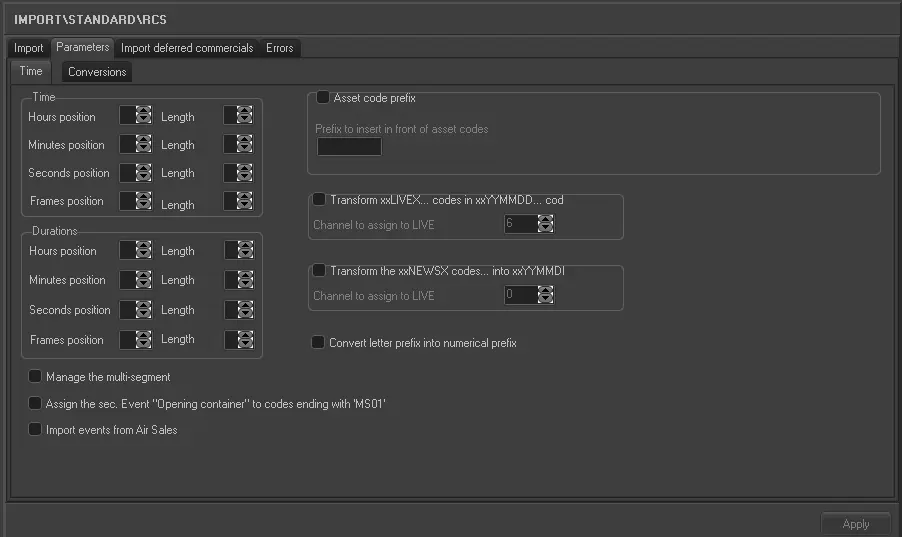Decrease the Time Frames position spinner
The width and height of the screenshot is (902, 537).
coord(143,206)
